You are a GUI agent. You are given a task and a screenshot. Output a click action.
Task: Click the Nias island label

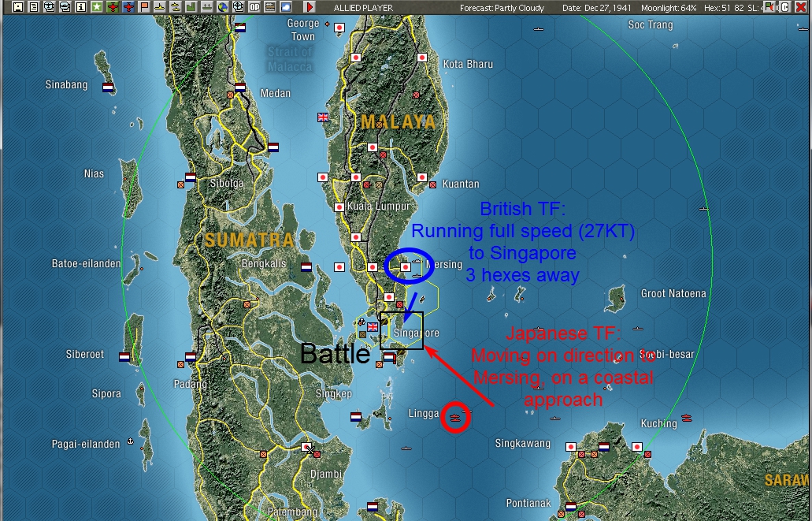pos(94,173)
